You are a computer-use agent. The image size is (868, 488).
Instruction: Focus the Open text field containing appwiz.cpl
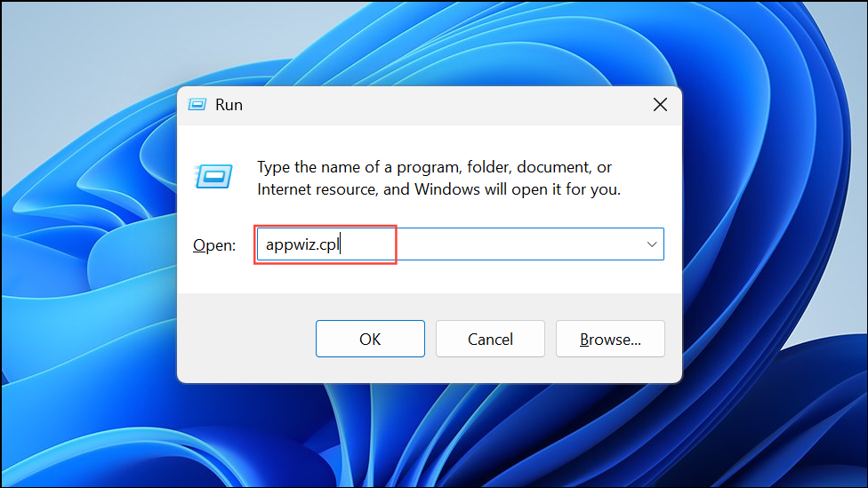(x=460, y=244)
